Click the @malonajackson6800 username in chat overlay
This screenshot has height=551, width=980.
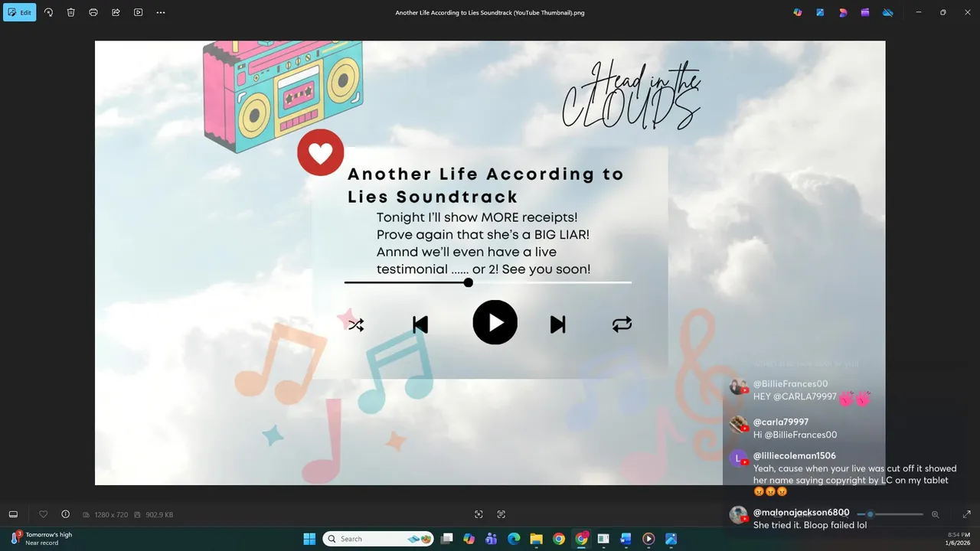coord(801,512)
